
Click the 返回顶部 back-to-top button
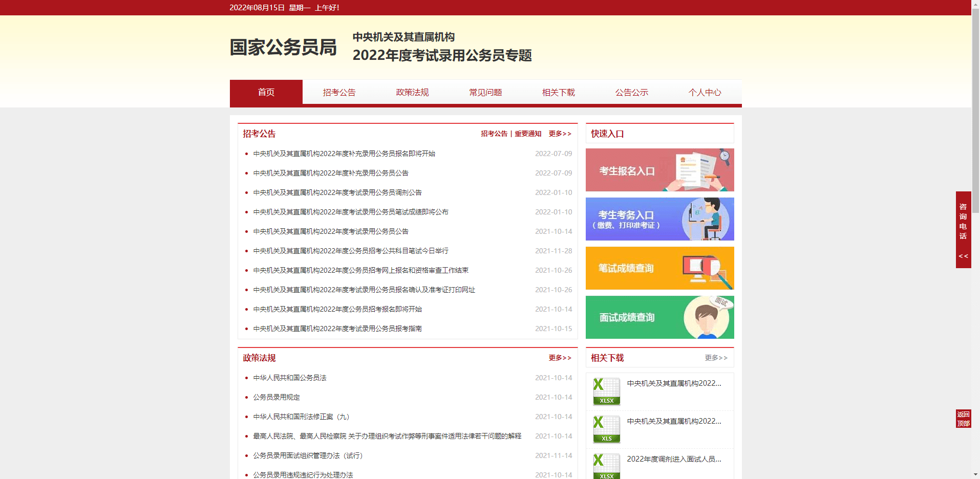pyautogui.click(x=963, y=417)
